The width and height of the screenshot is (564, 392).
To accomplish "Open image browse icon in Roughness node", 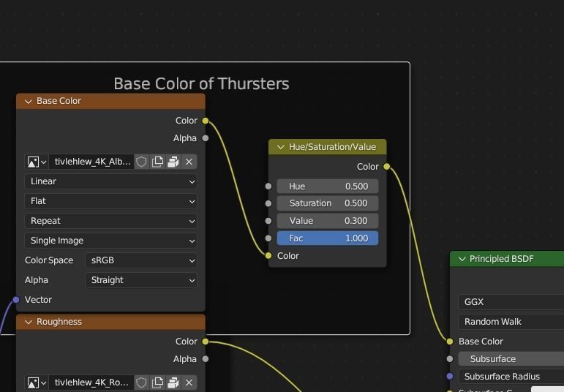I will (37, 382).
